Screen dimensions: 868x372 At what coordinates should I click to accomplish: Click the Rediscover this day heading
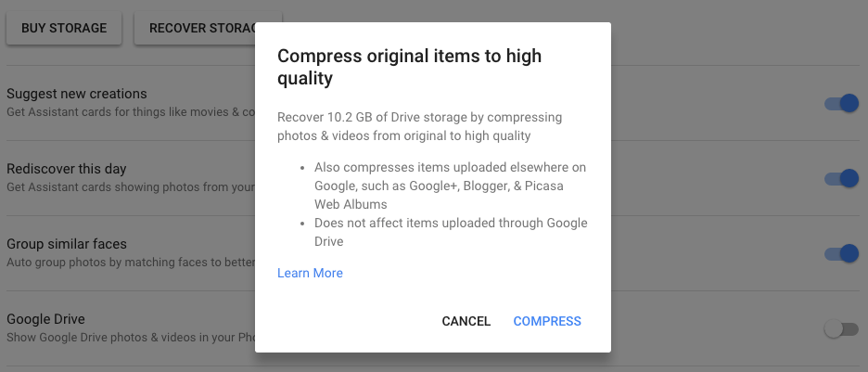(x=67, y=169)
